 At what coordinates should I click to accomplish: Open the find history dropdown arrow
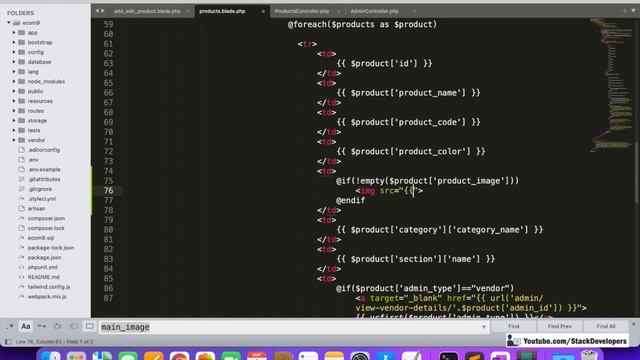click(x=484, y=327)
